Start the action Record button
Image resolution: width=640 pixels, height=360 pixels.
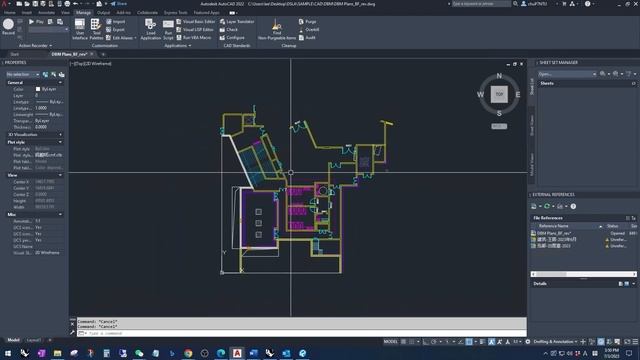(x=8, y=27)
